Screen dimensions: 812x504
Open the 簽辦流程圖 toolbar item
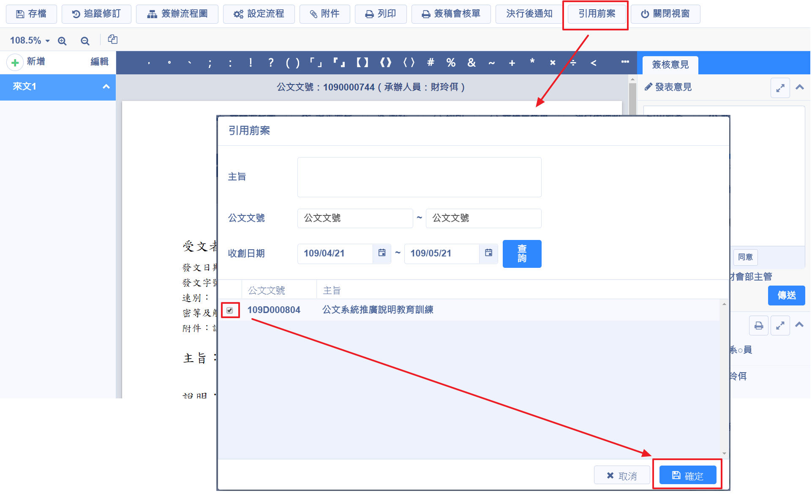tap(177, 14)
